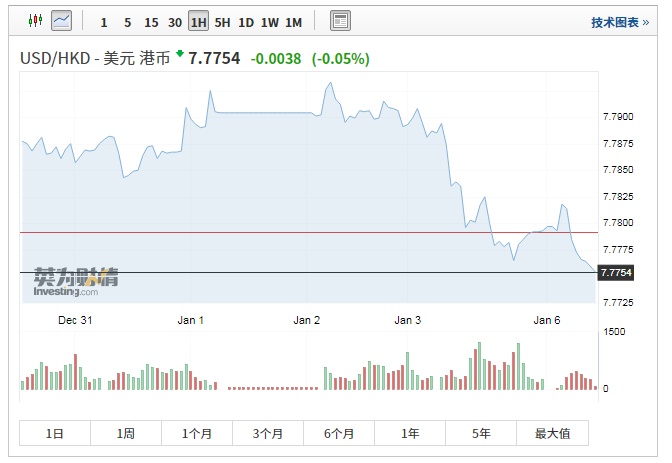Choose the 5H interval
672x463 pixels.
pyautogui.click(x=222, y=22)
